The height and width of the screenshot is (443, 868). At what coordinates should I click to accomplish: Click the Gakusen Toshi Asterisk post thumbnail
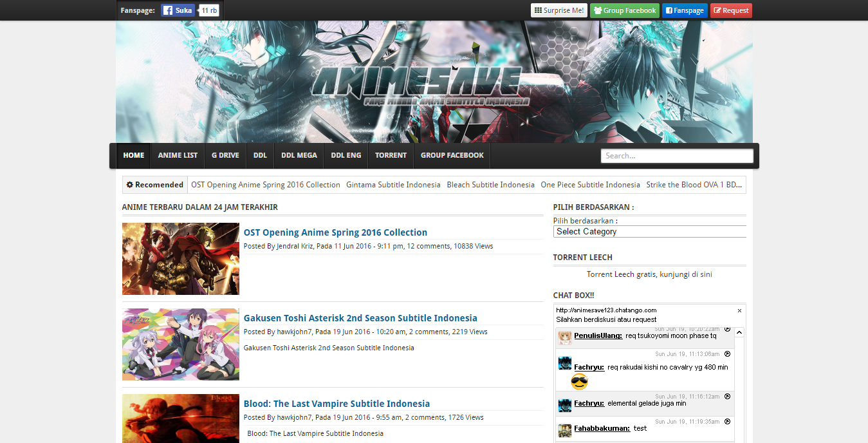181,344
